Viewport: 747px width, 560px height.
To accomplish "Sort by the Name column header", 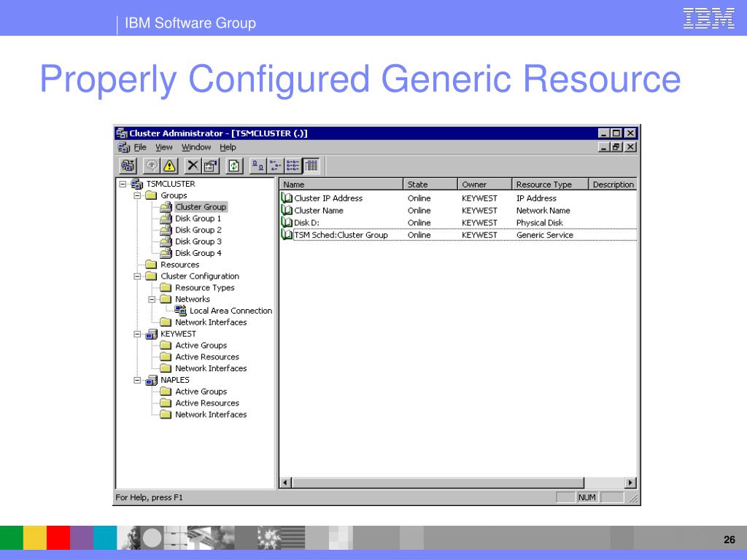I will coord(341,184).
